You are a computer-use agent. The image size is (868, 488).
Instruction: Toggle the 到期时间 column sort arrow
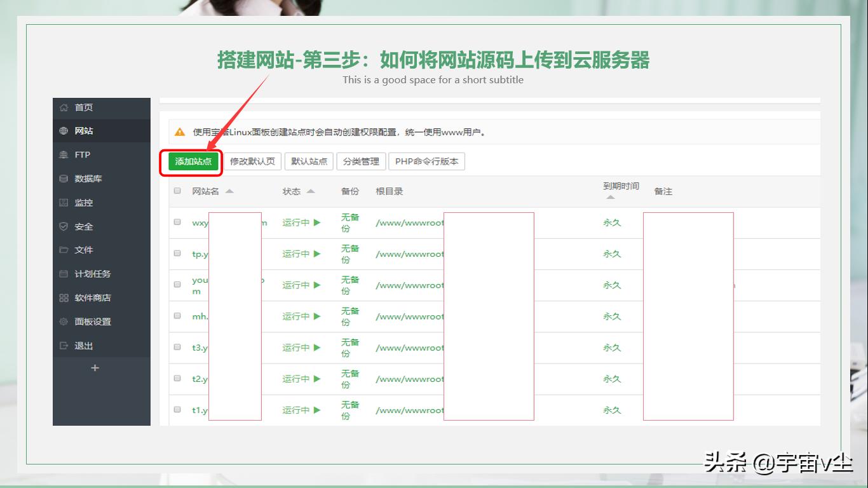pos(611,196)
